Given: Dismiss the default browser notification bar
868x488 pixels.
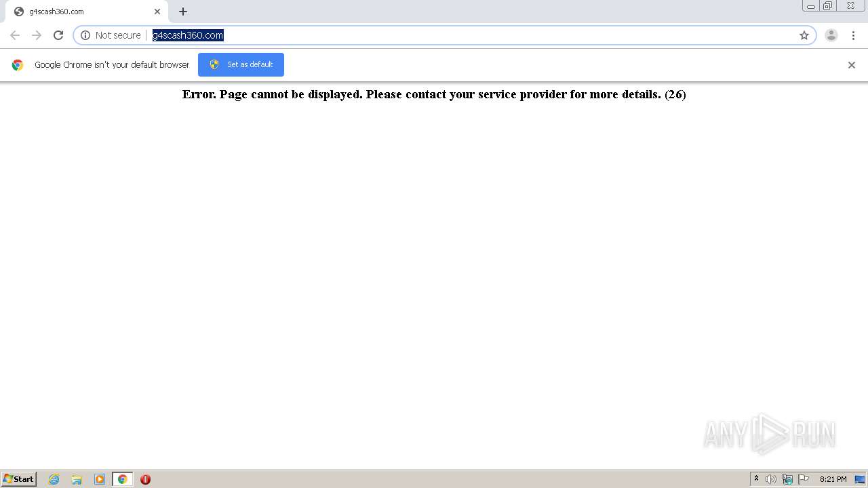Looking at the screenshot, I should [852, 65].
